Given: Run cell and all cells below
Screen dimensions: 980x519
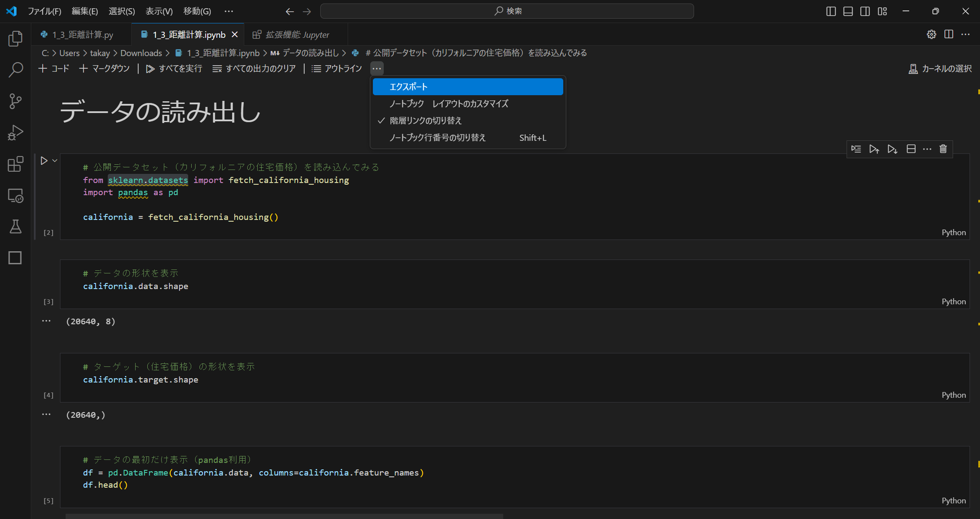Looking at the screenshot, I should [x=893, y=149].
